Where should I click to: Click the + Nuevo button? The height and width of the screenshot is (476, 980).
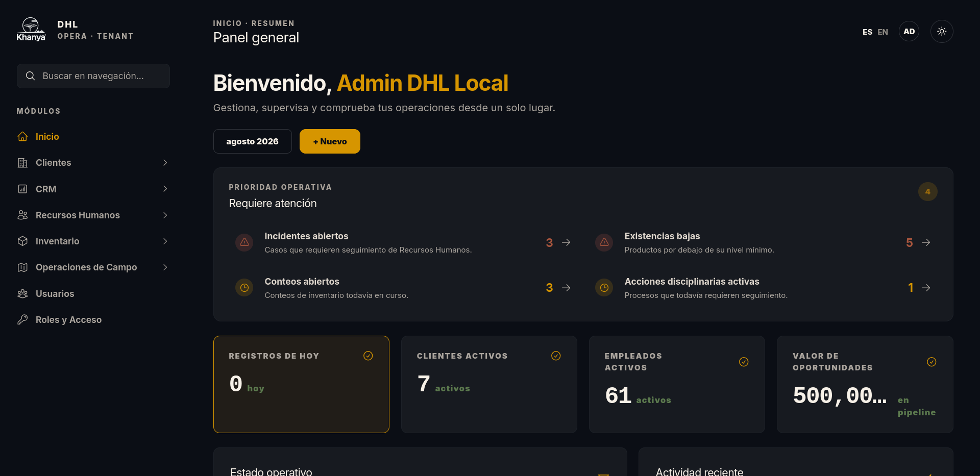pos(330,141)
